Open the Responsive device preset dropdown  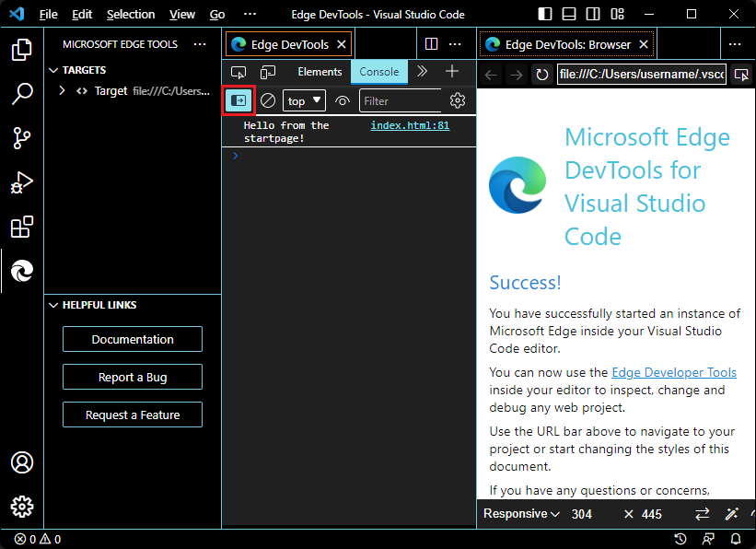[x=521, y=513]
